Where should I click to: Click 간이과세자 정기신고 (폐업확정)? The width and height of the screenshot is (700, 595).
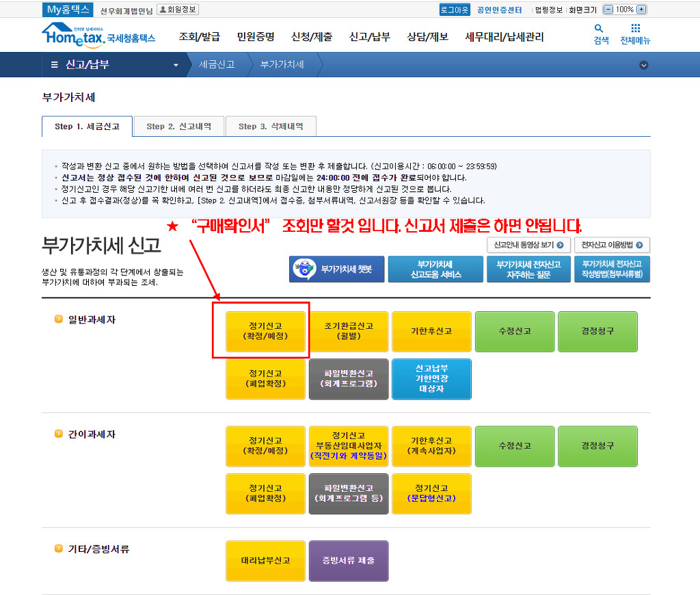click(265, 494)
